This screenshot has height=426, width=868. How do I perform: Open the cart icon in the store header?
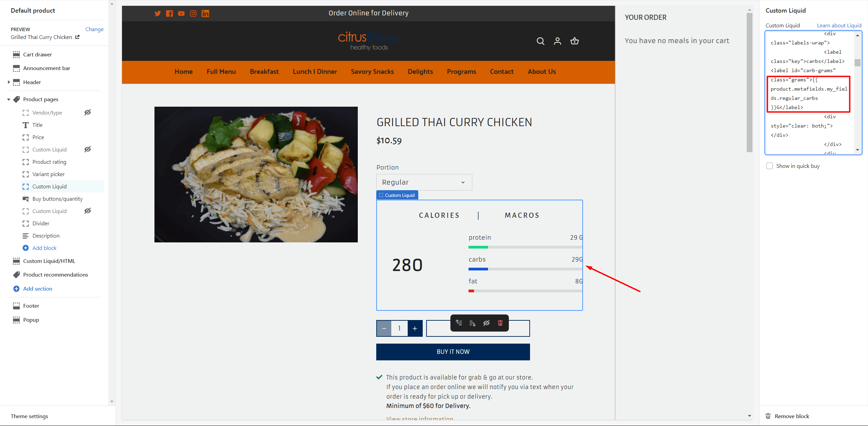pyautogui.click(x=574, y=41)
